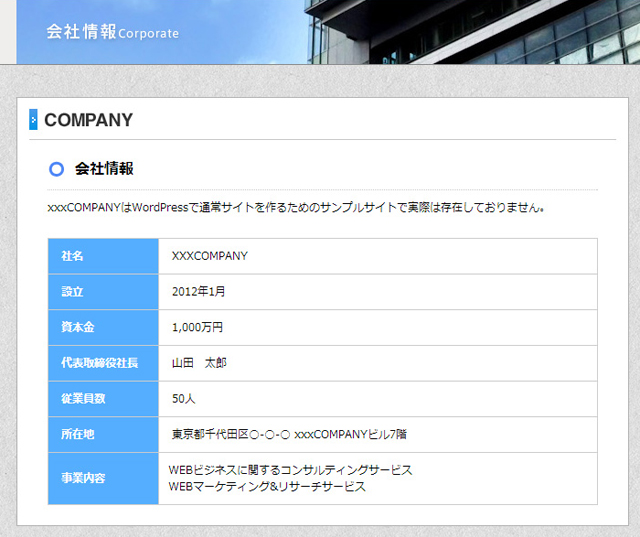The width and height of the screenshot is (640, 537).
Task: Click the WEBマーケティング&リサーチサービス line
Action: coord(267,487)
